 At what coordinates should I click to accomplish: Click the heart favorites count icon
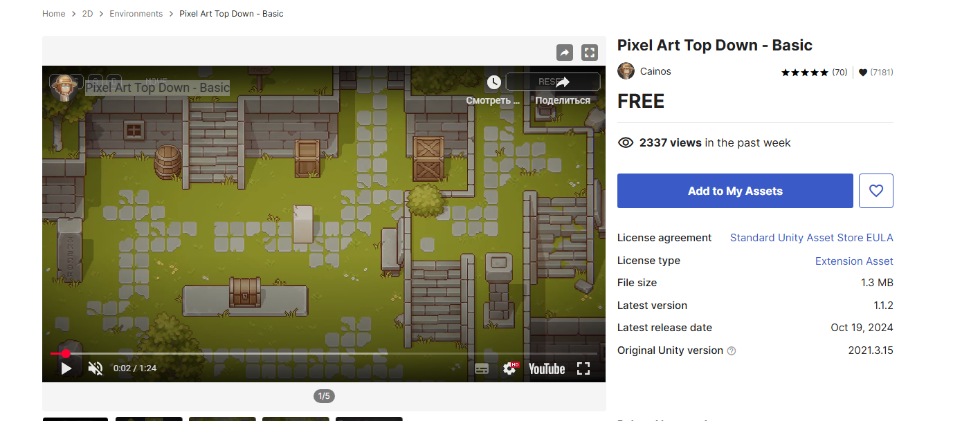click(x=863, y=72)
